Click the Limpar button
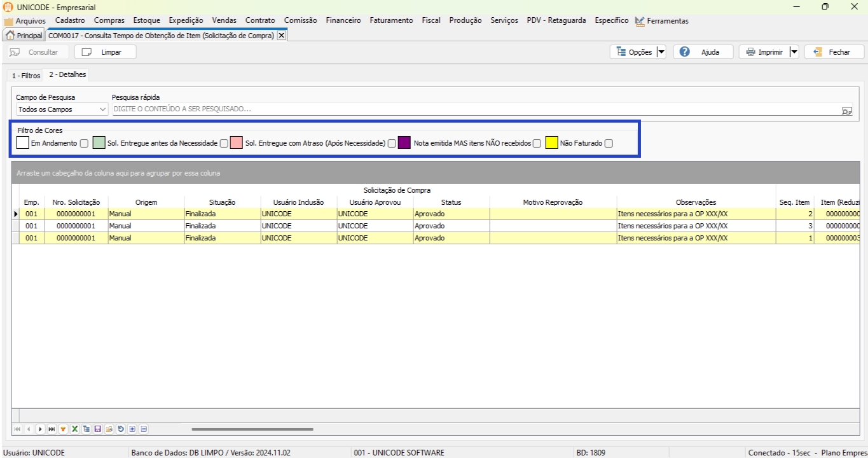Viewport: 868px width, 458px height. click(x=106, y=52)
